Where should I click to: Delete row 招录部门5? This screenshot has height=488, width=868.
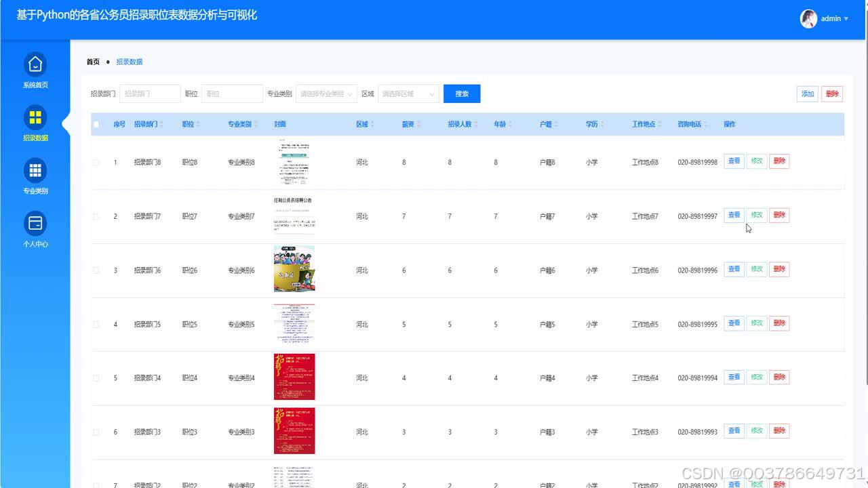779,323
